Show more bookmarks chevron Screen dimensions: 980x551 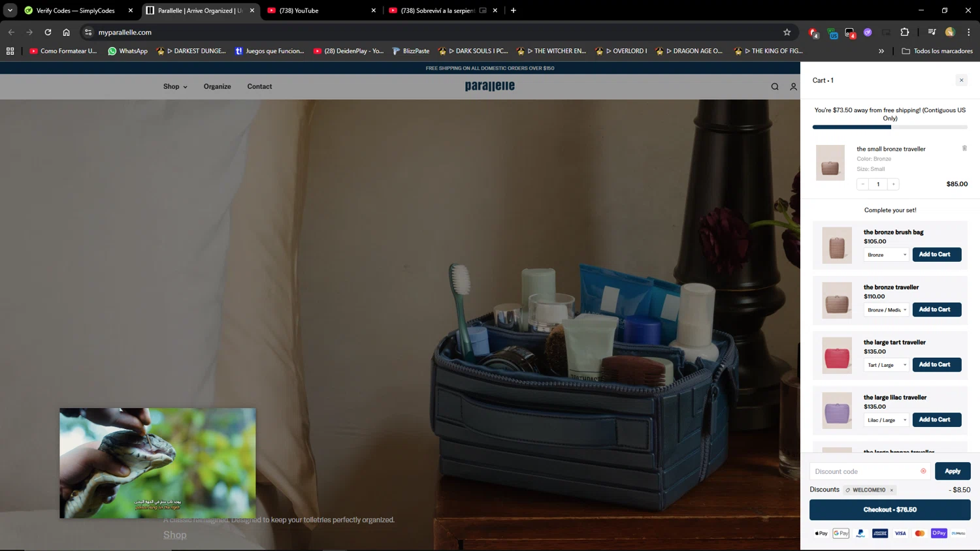pyautogui.click(x=881, y=51)
